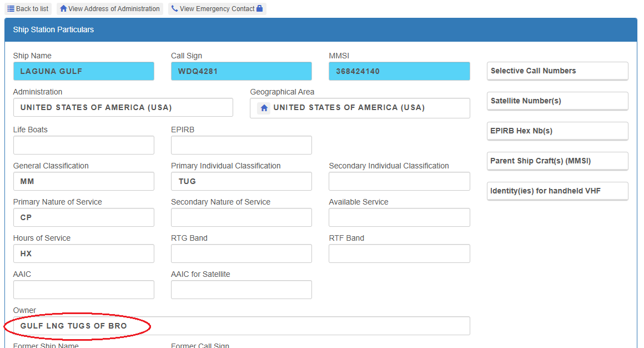Expand Identity(ies) for handheld VHF panel

(557, 191)
